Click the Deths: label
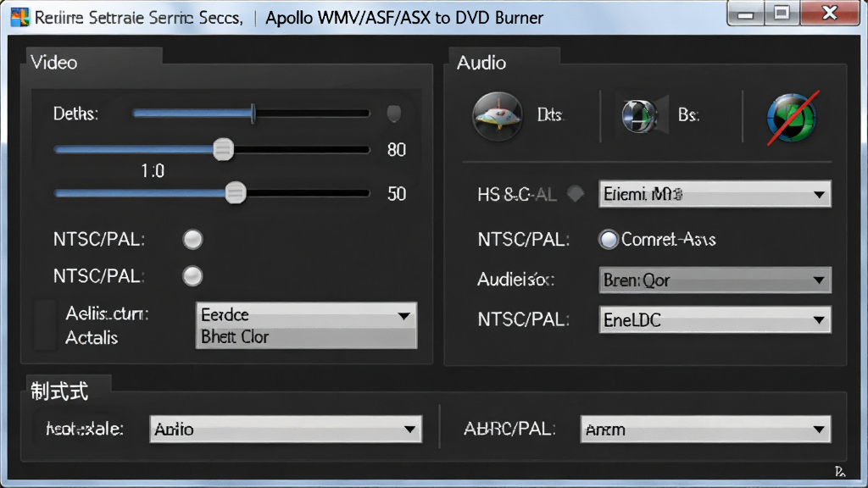The image size is (868, 488). click(x=75, y=114)
